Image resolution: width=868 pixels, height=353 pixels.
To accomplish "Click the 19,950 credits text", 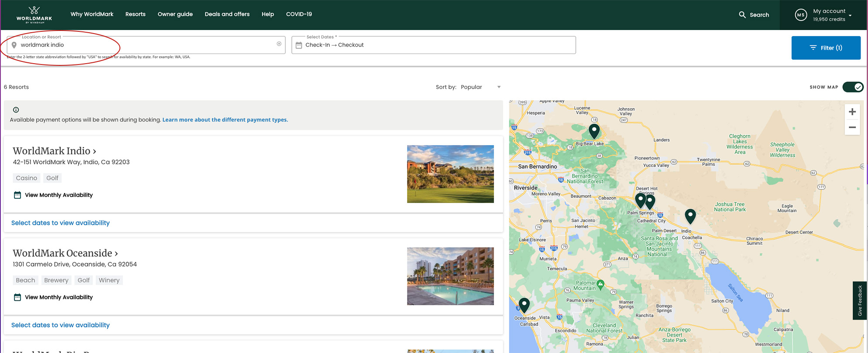I will [x=829, y=19].
